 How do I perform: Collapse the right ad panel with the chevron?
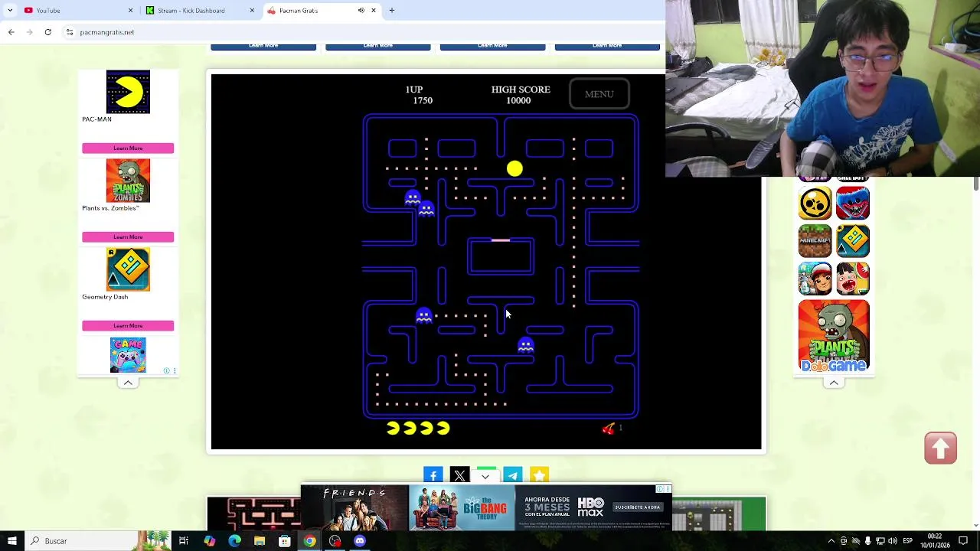coord(834,382)
